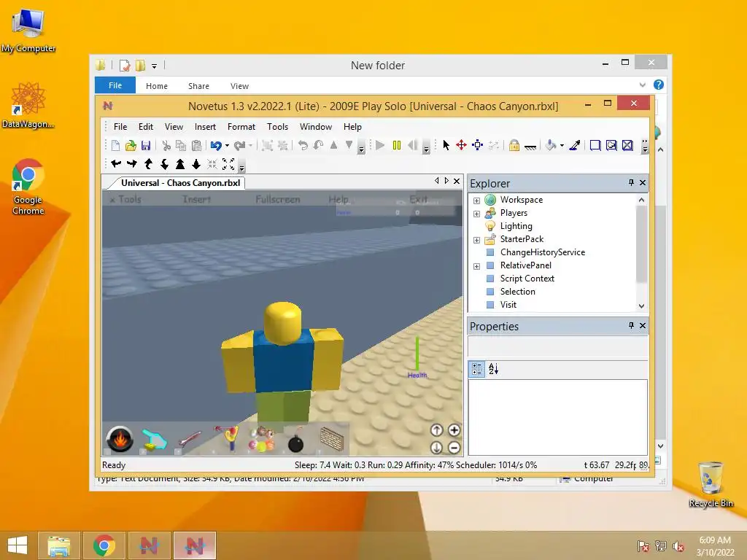Click the Copy icon in the toolbar

click(181, 146)
